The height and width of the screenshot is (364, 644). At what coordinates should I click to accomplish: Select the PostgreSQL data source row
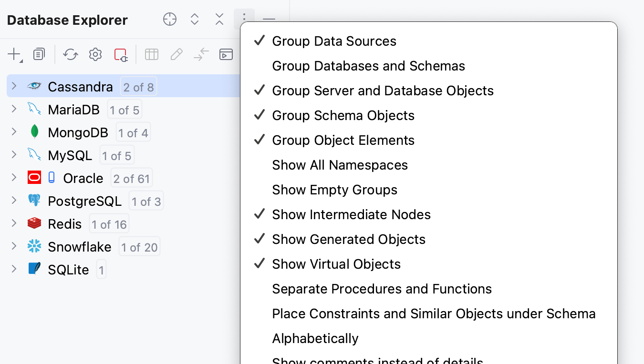[124, 201]
